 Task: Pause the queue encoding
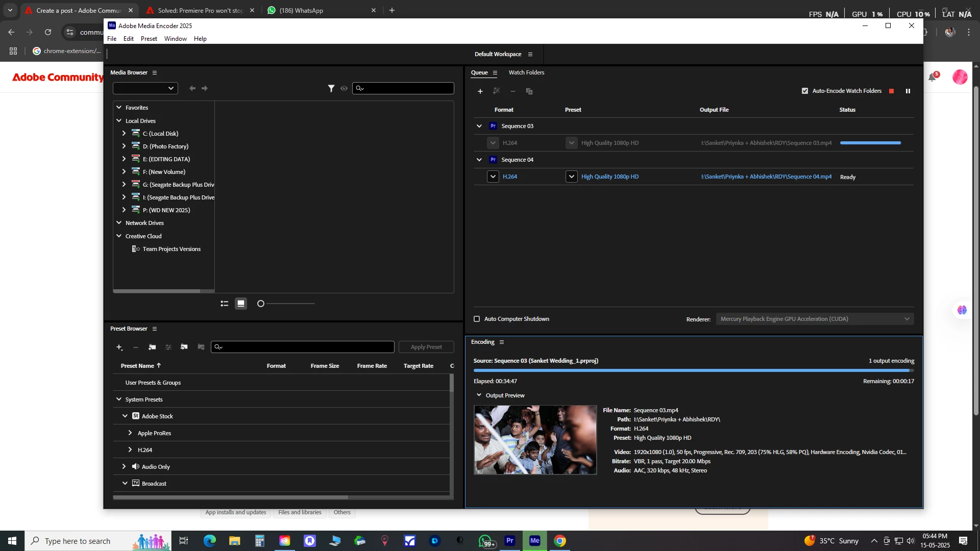908,91
